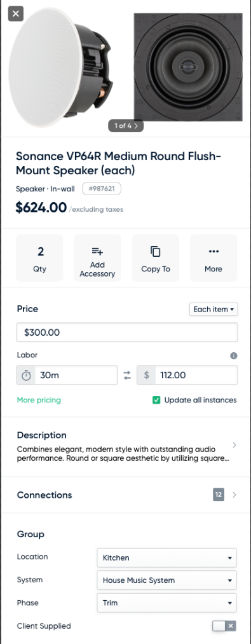Open Add Accessory option
The image size is (251, 644).
point(97,258)
